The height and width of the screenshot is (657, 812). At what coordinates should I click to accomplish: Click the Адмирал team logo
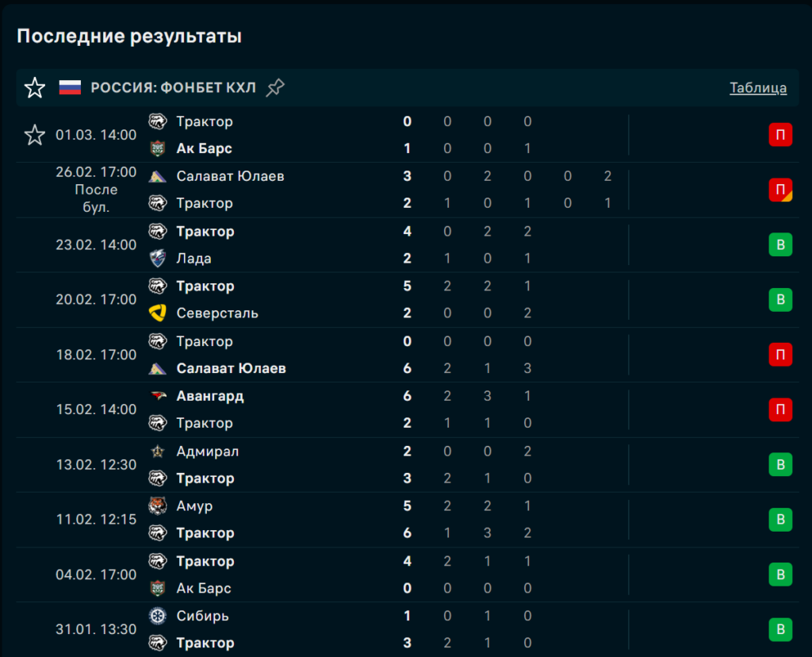(x=158, y=451)
